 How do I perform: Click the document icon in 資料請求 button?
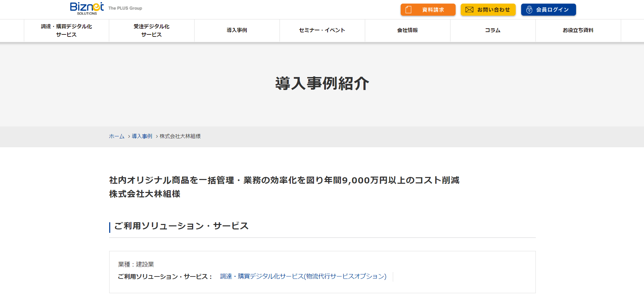click(x=408, y=10)
